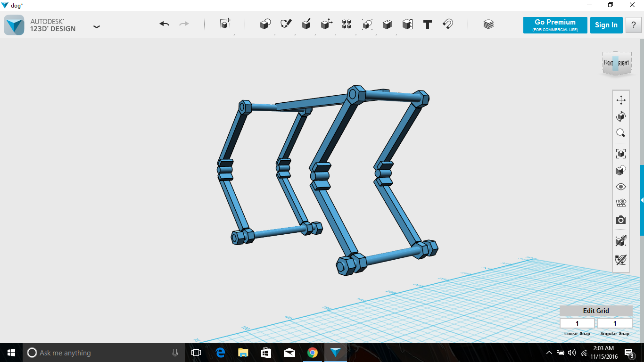Click the Cortana microphone icon
Screen dimensions: 644x362
[175, 353]
